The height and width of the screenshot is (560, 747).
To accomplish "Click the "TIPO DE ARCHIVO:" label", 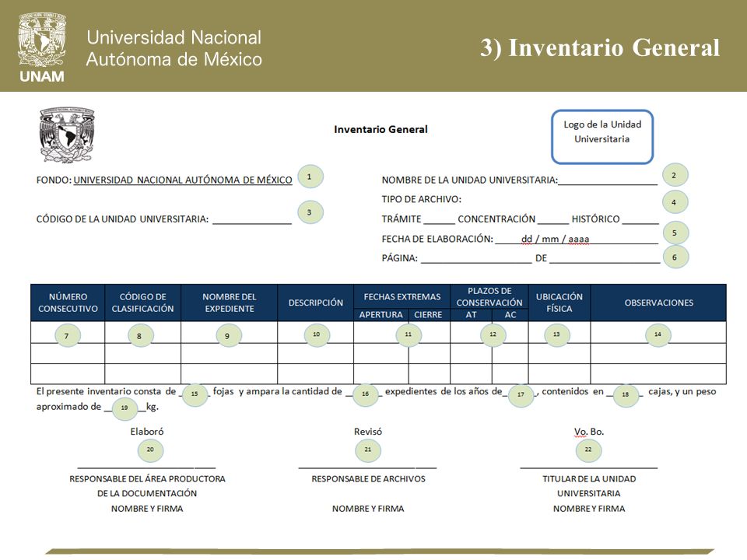I will [421, 199].
